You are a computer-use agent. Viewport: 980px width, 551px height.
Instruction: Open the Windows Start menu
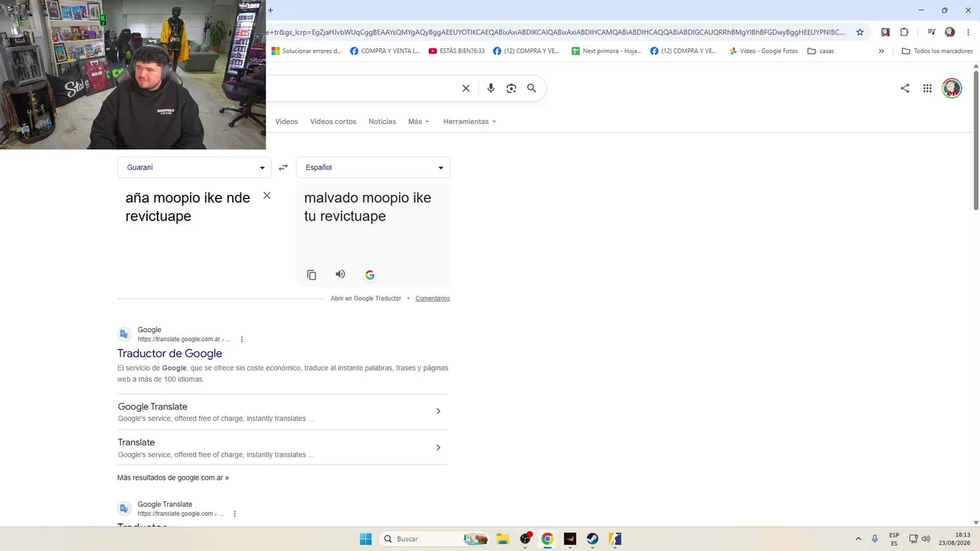click(366, 539)
